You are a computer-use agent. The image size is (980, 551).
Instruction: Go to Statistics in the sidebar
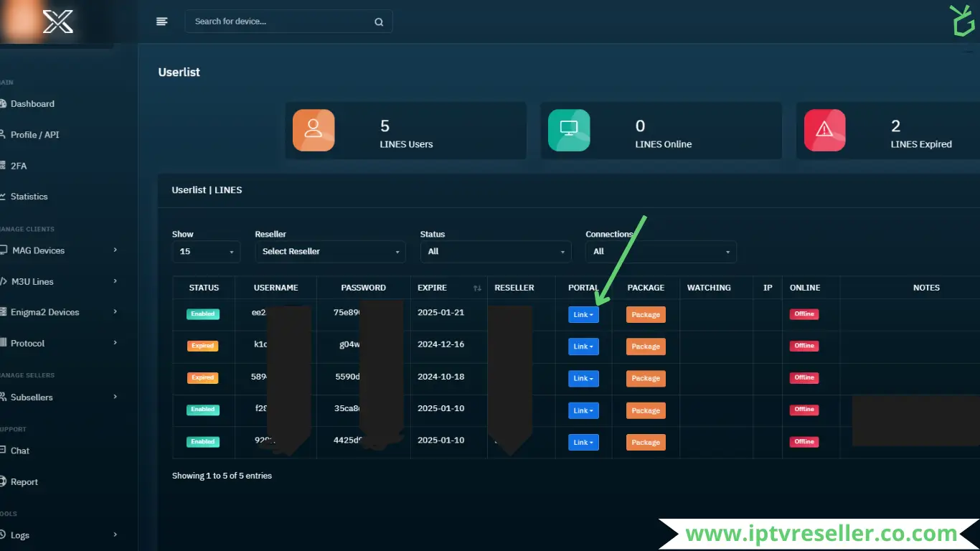pos(29,197)
